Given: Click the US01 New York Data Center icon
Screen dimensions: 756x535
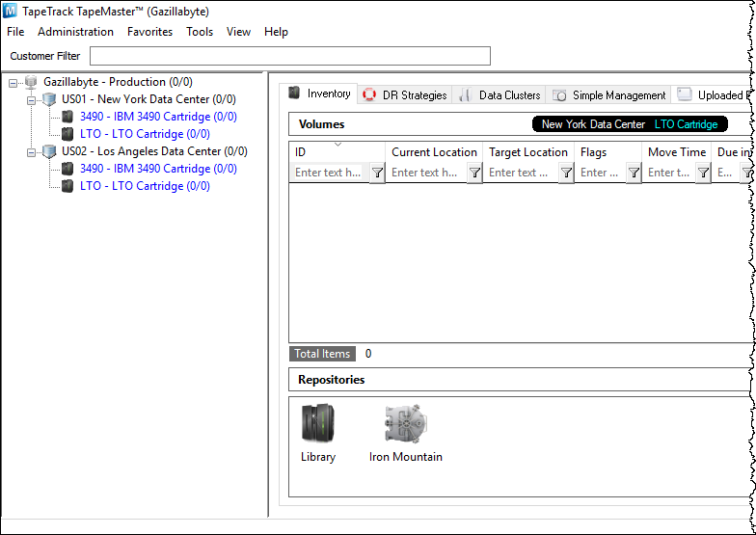Looking at the screenshot, I should [49, 99].
